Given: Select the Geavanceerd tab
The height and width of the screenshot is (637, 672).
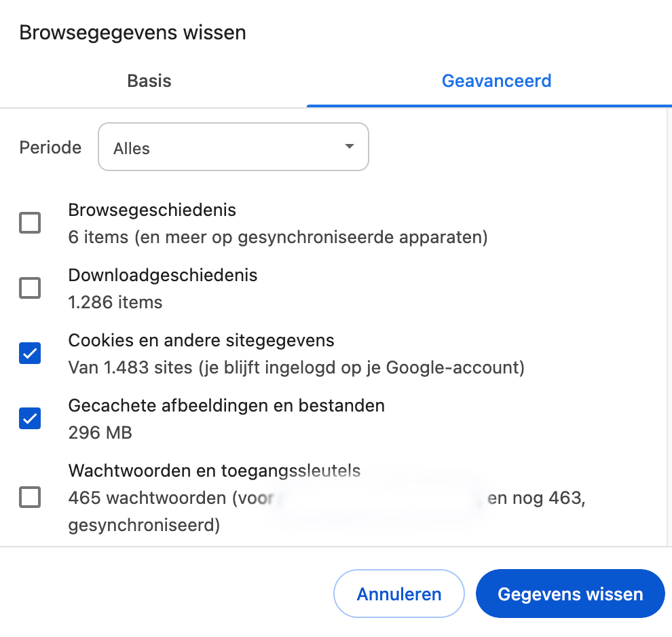Looking at the screenshot, I should 496,81.
